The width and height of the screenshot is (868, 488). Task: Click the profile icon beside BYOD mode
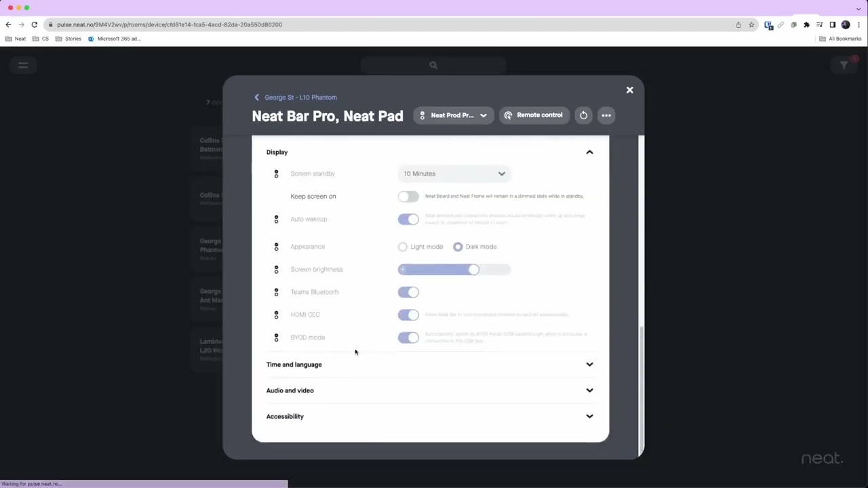pos(276,338)
